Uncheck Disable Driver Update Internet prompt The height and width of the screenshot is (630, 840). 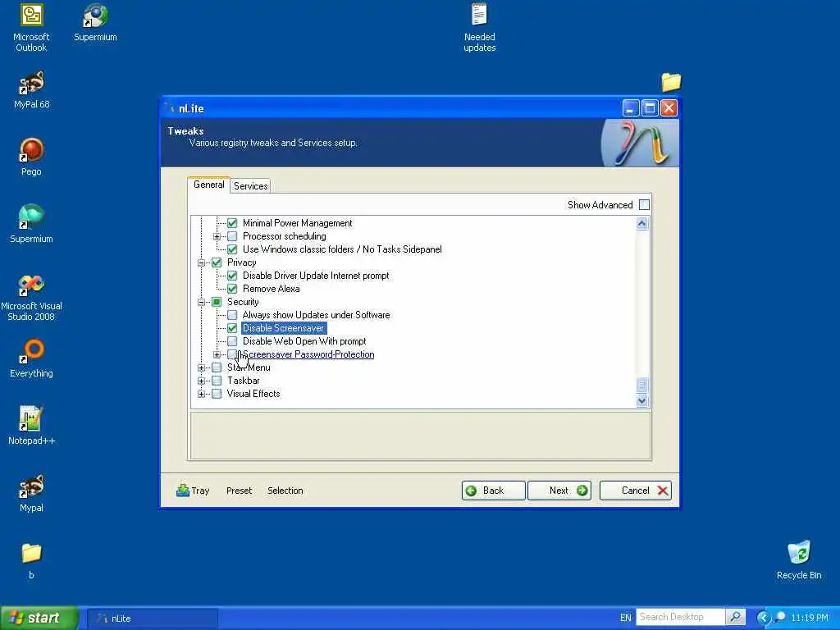232,276
